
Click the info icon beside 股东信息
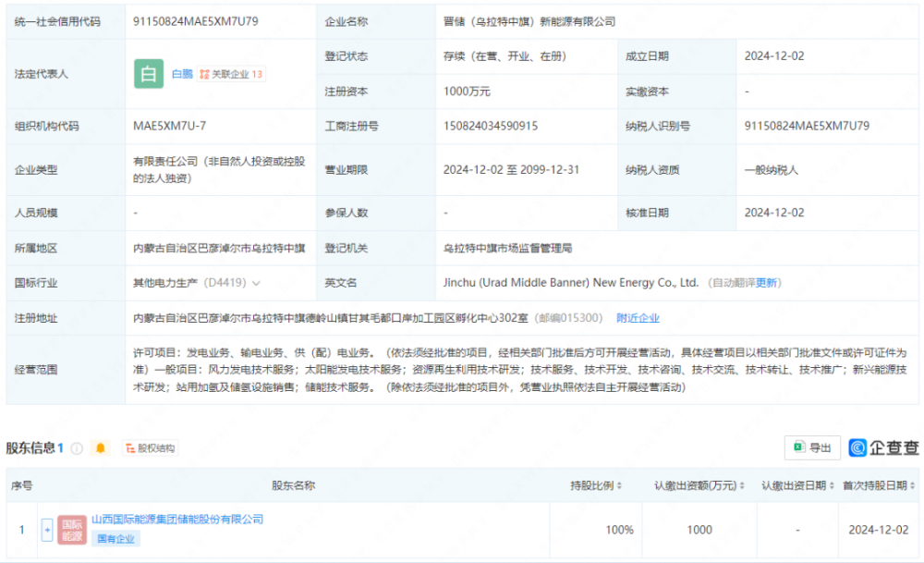point(77,448)
